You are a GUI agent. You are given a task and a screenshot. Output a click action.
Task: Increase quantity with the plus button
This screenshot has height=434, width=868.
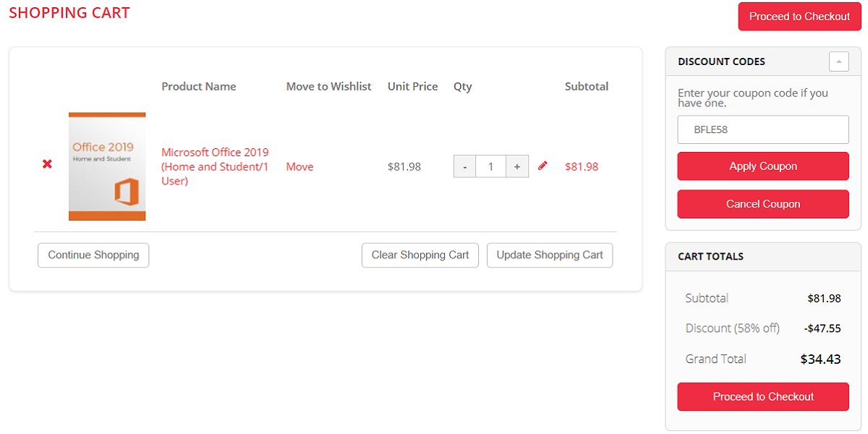point(516,166)
